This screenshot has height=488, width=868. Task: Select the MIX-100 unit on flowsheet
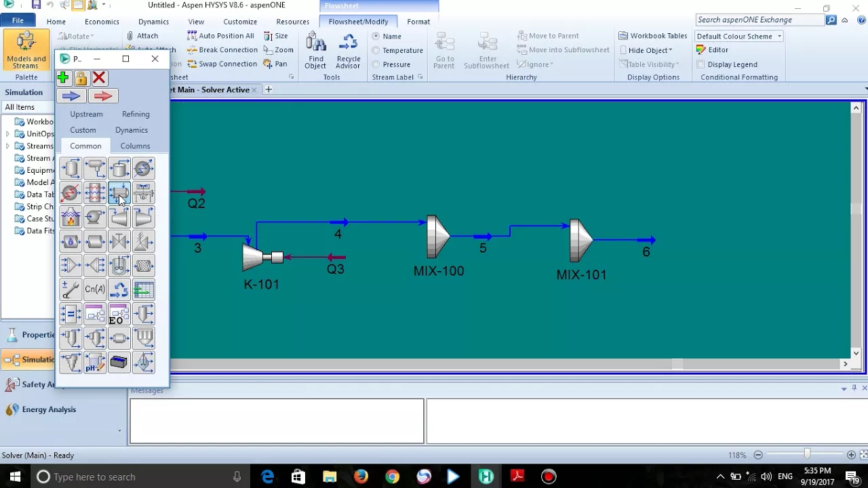(x=438, y=237)
